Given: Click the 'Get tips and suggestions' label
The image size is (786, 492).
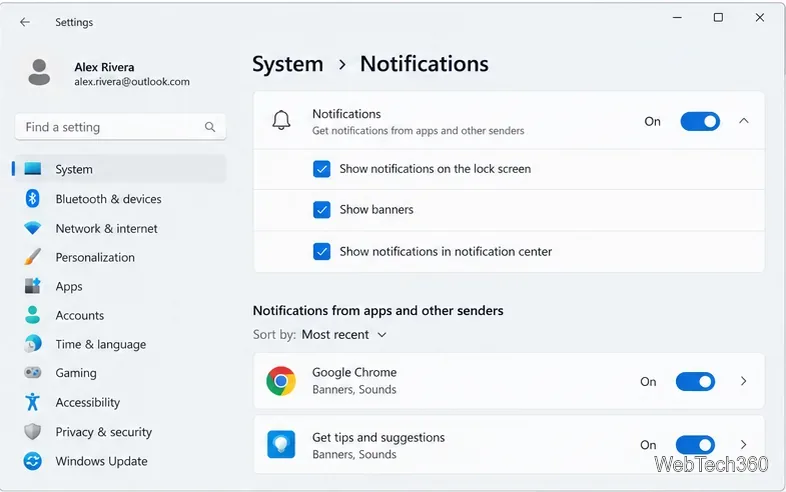Looking at the screenshot, I should coord(378,437).
